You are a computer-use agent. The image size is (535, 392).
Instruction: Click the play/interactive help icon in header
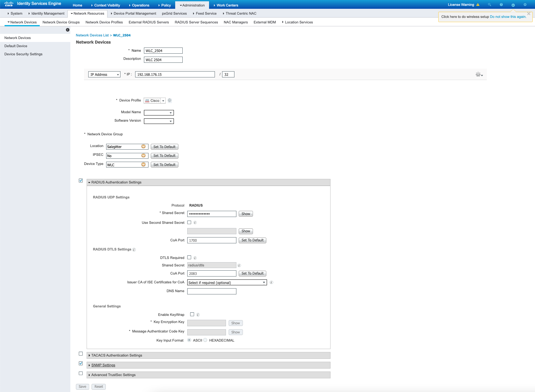[513, 5]
